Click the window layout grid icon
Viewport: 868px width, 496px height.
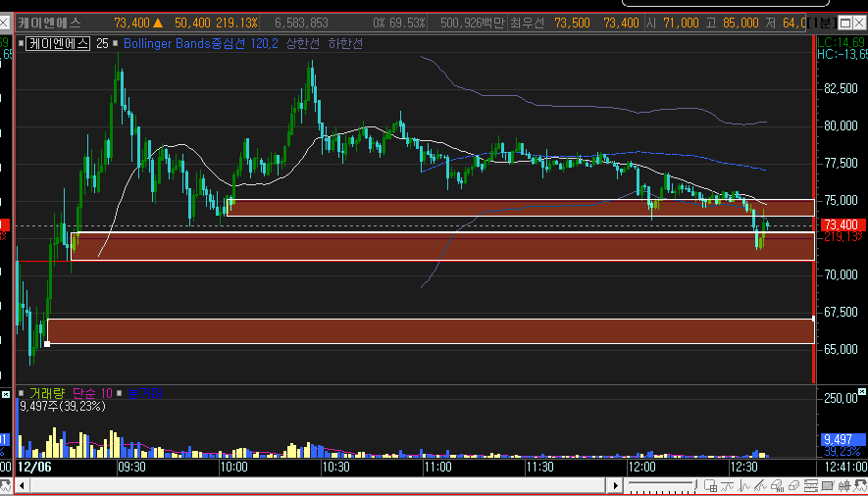coord(711,486)
